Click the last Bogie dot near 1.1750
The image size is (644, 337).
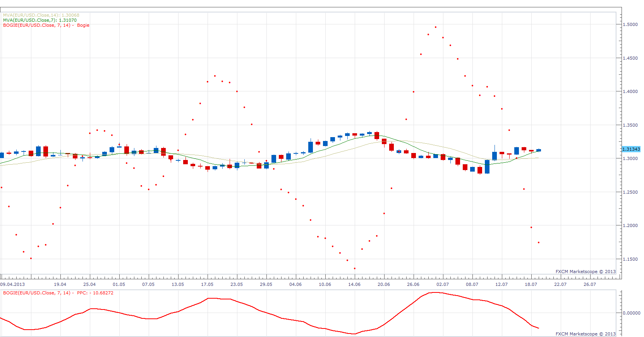[x=539, y=242]
